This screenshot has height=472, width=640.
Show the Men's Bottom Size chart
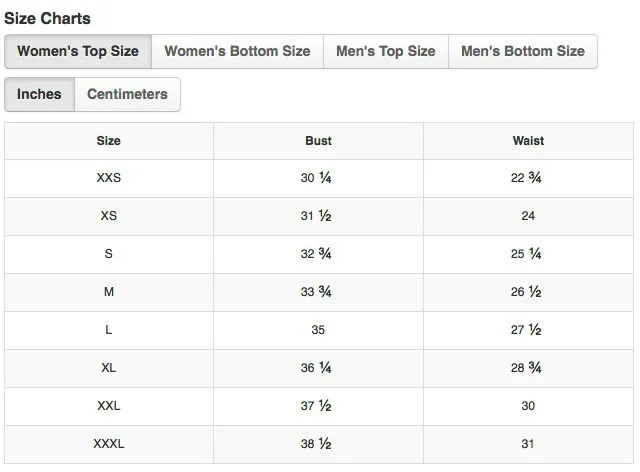click(x=523, y=51)
